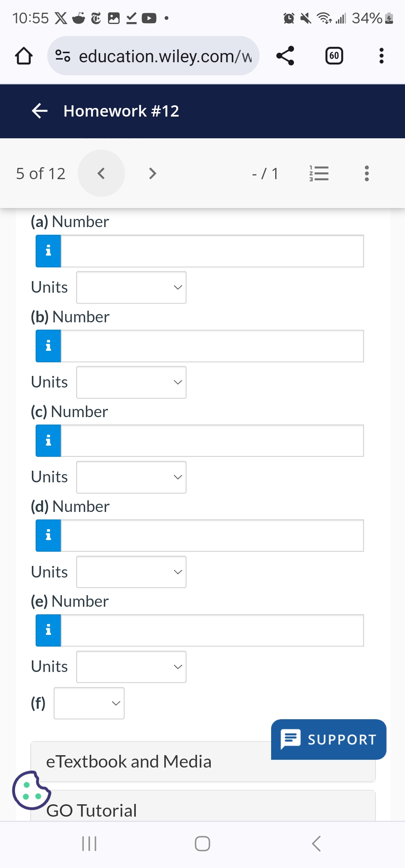Tap the share icon in browser bar

coord(285,56)
